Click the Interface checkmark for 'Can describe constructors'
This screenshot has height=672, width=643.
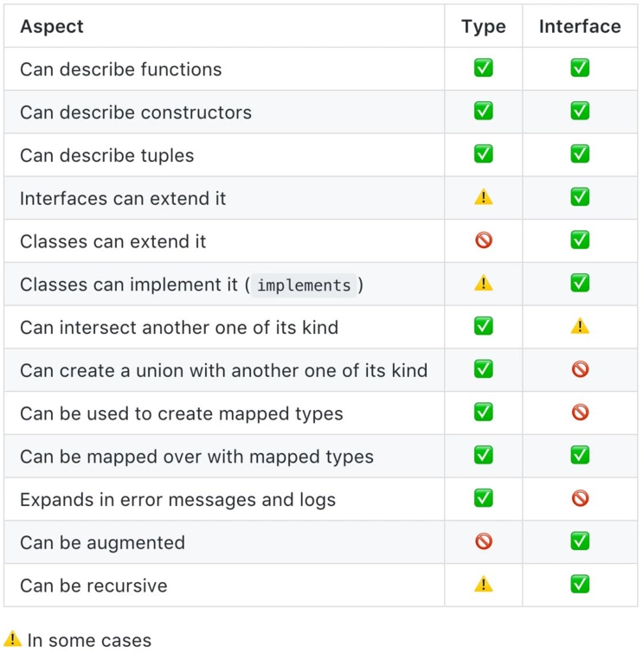[580, 111]
